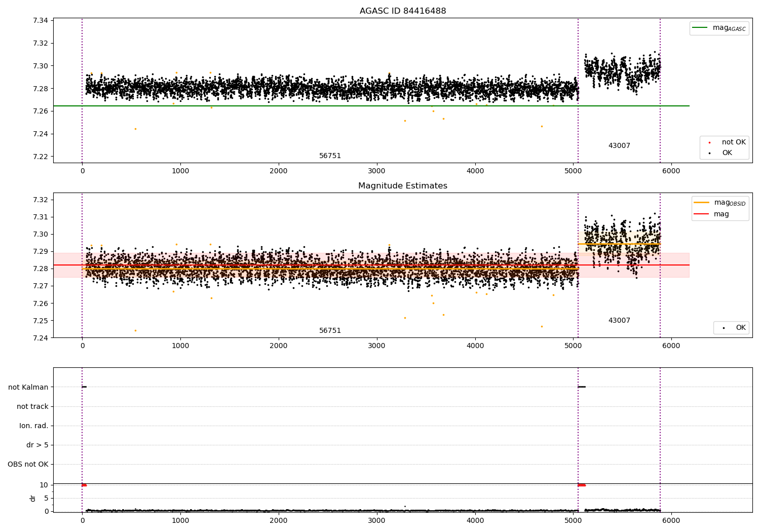Click the green mag AGASC horizontal line in top plot

tap(371, 106)
